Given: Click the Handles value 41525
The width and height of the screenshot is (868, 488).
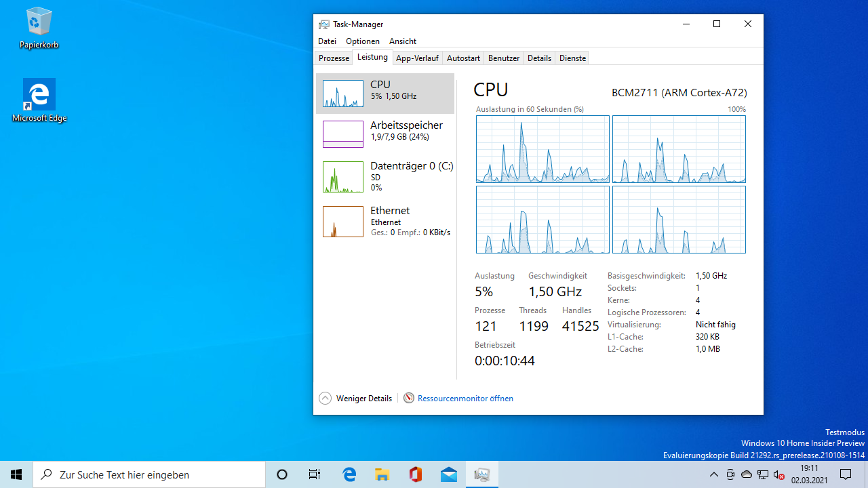Looking at the screenshot, I should pyautogui.click(x=580, y=326).
